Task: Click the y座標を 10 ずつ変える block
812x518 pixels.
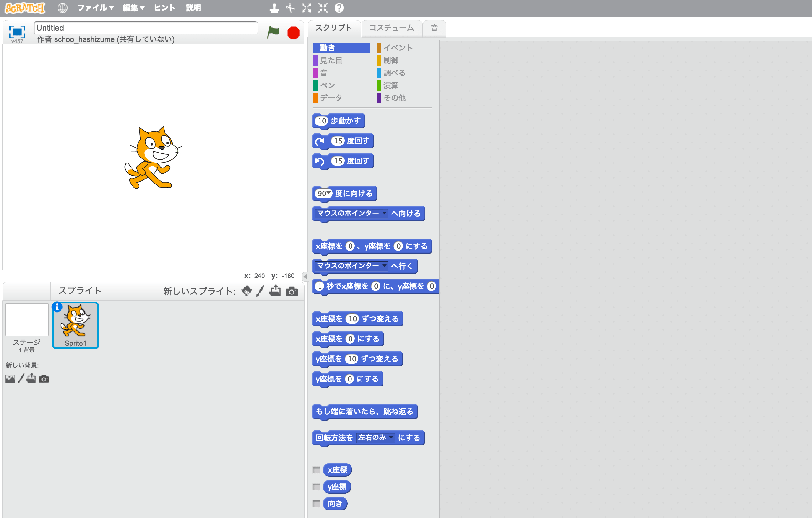Action: point(357,359)
